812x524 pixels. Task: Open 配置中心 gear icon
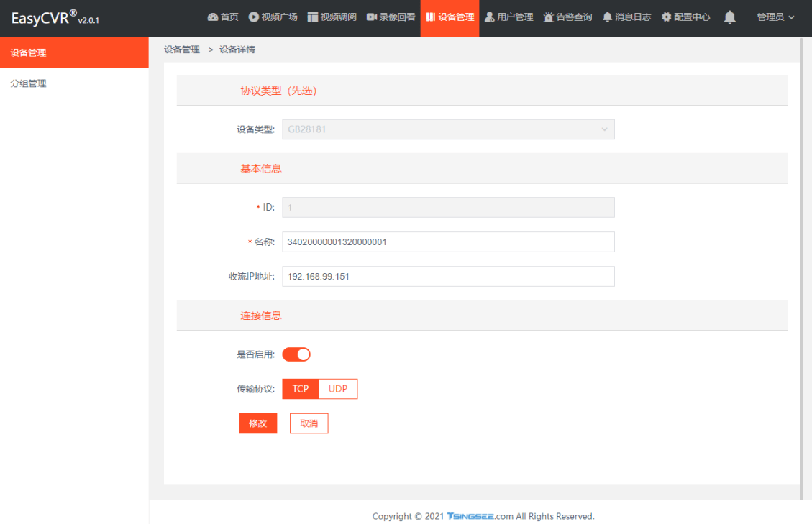tap(667, 17)
